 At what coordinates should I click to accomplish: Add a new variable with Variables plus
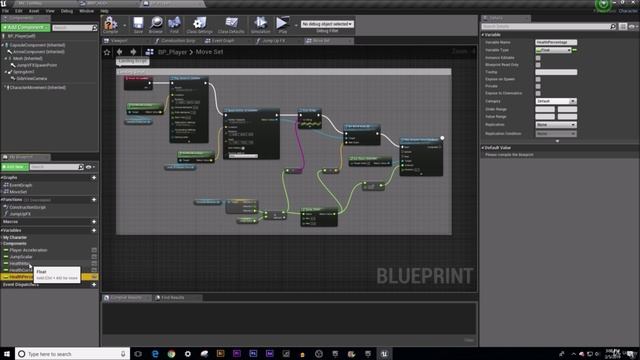[94, 231]
